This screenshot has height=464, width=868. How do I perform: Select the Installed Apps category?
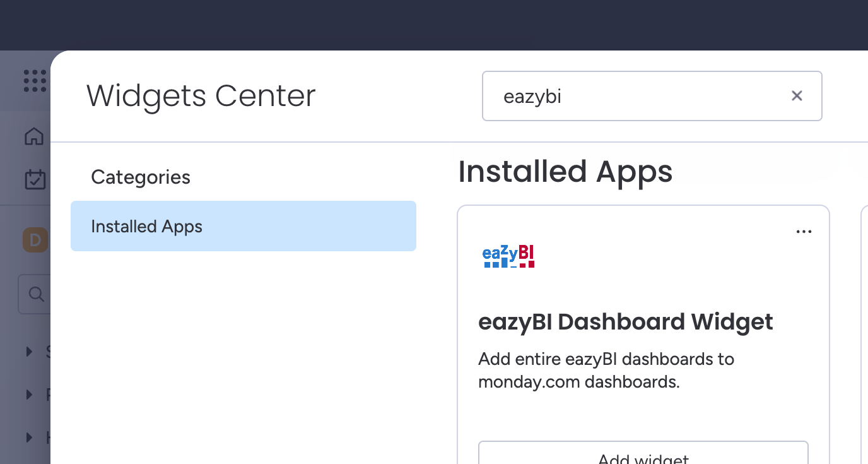pos(243,226)
